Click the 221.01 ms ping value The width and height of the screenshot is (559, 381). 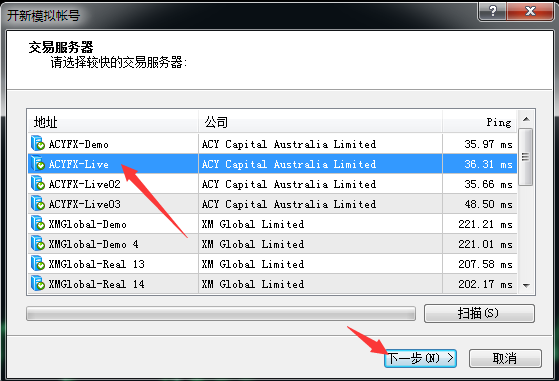point(486,244)
